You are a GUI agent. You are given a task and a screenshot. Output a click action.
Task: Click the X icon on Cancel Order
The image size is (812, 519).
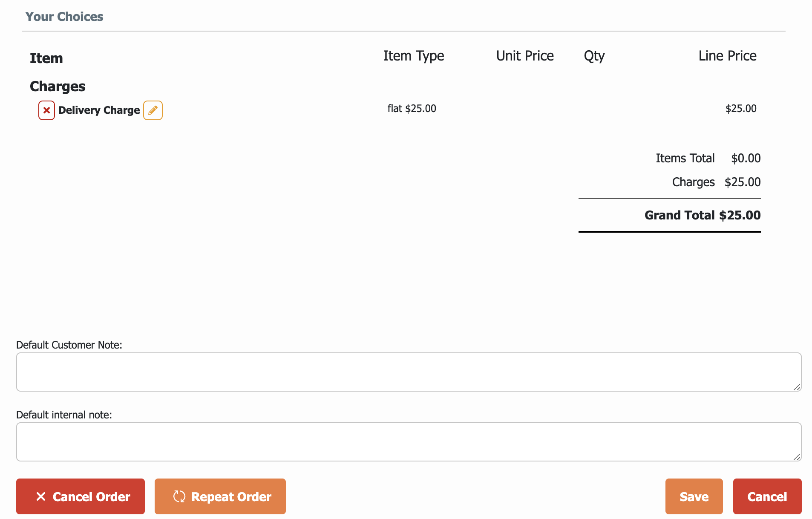(41, 496)
